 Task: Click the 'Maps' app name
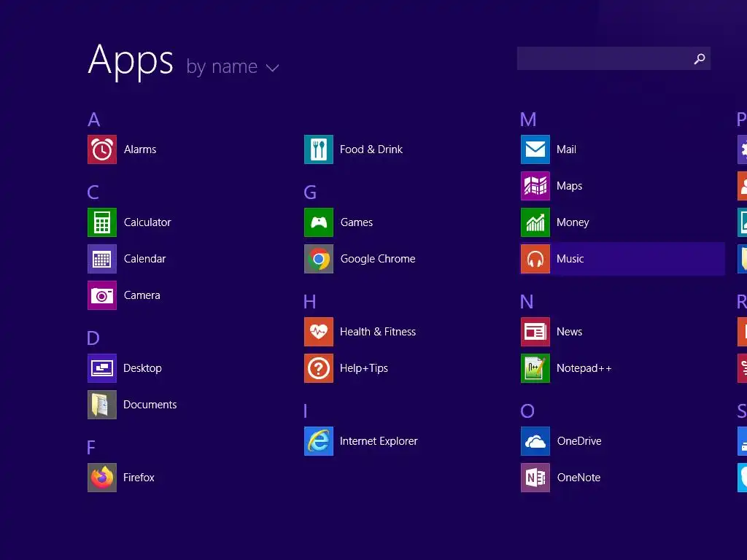pos(569,186)
